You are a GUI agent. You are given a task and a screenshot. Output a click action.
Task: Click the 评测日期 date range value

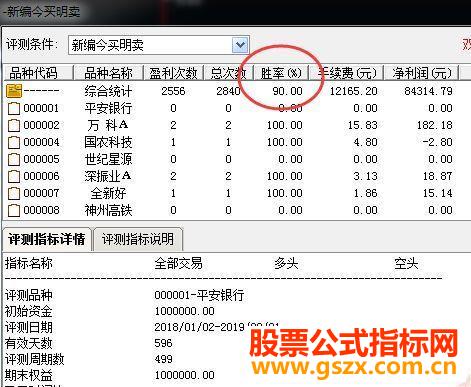pyautogui.click(x=217, y=327)
